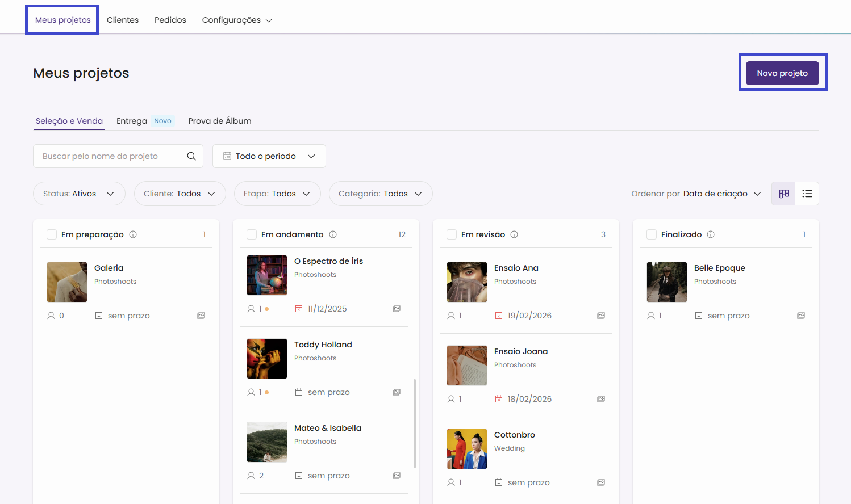This screenshot has width=851, height=504.
Task: Expand the Todo o período date dropdown
Action: pos(269,156)
